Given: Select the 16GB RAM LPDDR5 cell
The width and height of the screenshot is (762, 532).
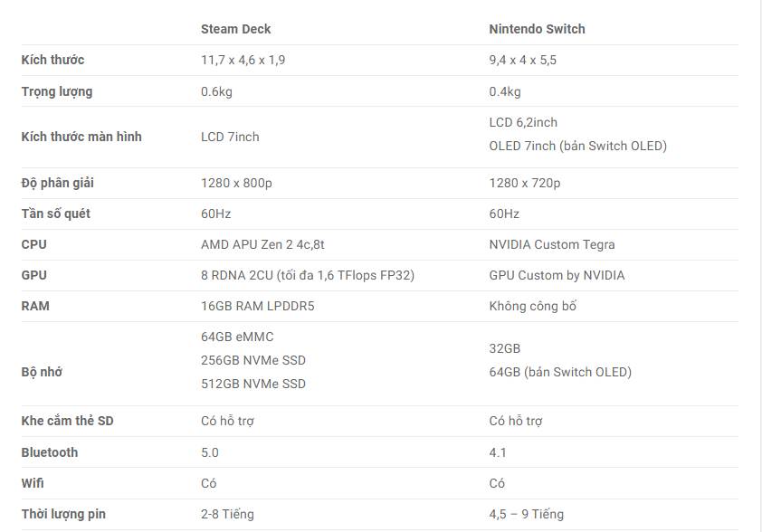Looking at the screenshot, I should click(x=258, y=306).
